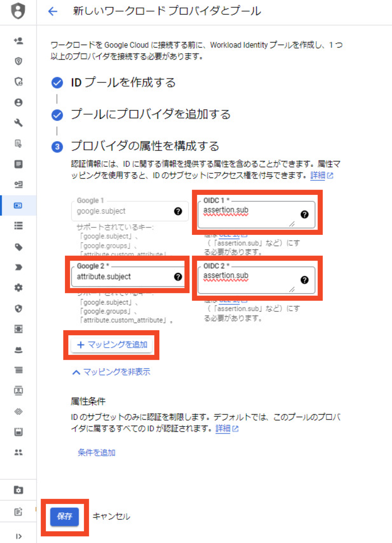Click the disabled Google 1 field google.subject

(130, 211)
